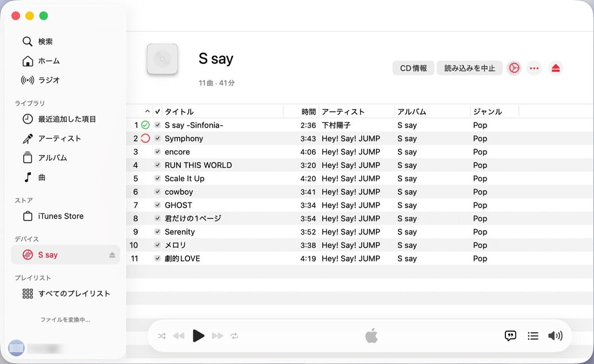Uncheck the メロリ track checkbox
The height and width of the screenshot is (364, 594).
click(157, 245)
